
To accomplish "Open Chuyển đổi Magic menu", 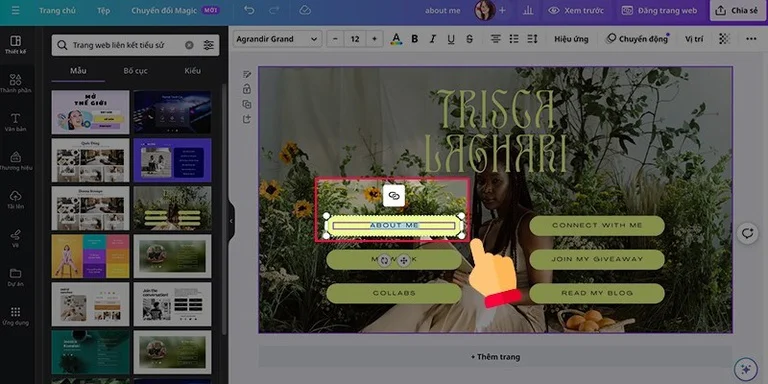I will click(175, 10).
